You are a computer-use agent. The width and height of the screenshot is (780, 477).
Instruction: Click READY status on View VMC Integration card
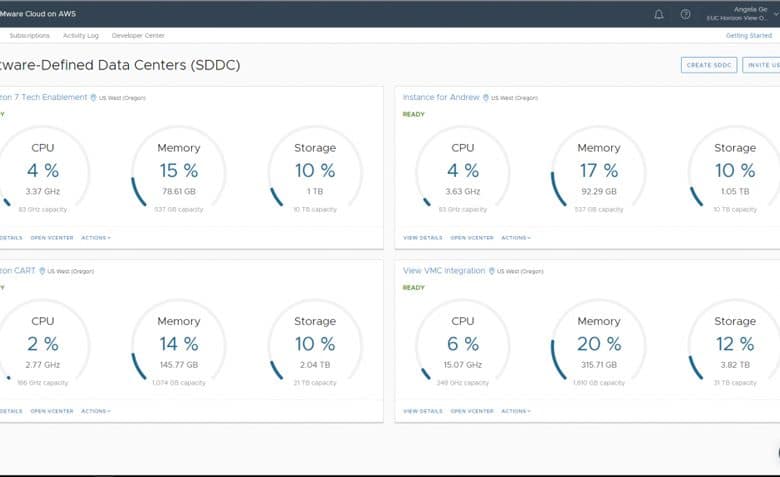coord(413,288)
